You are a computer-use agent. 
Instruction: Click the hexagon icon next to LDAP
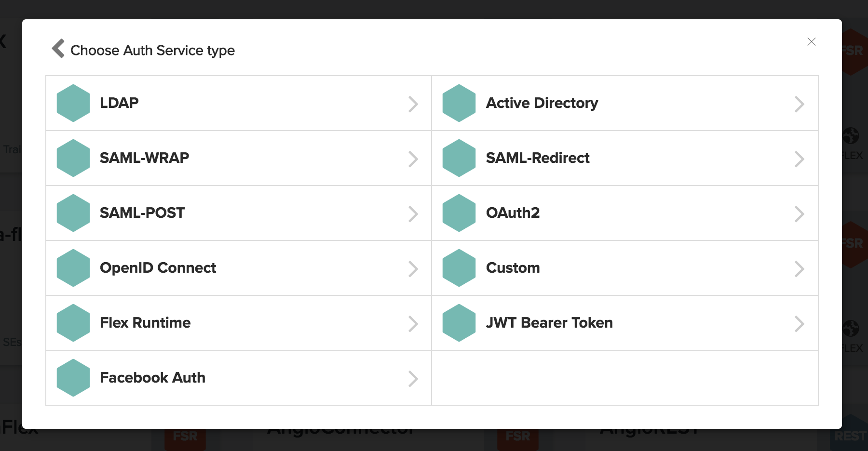click(73, 103)
